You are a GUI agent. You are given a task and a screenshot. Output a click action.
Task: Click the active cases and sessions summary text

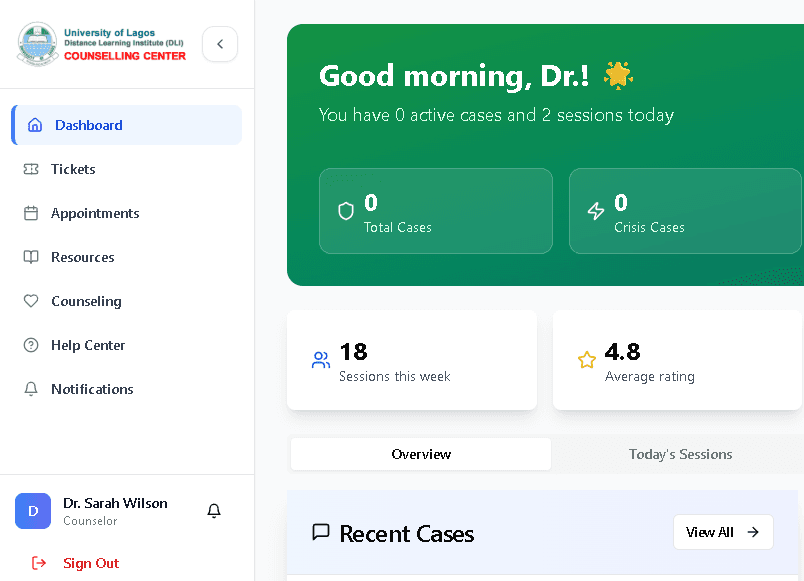(496, 115)
